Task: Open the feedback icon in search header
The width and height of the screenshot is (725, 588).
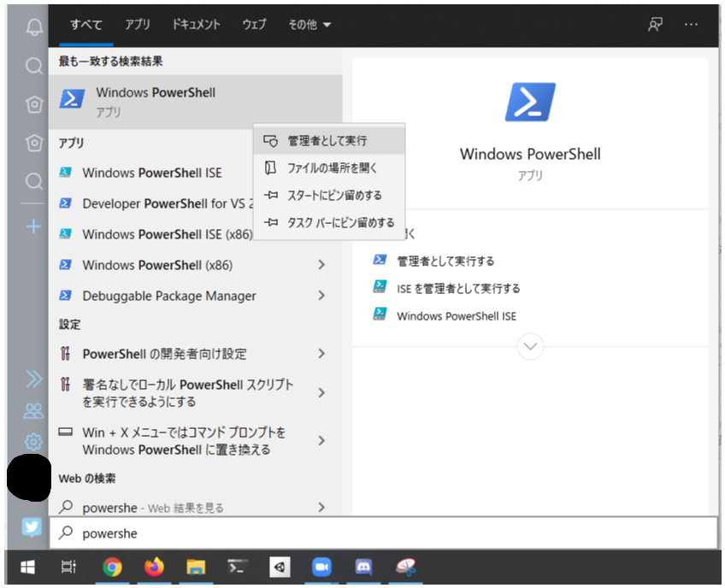Action: click(655, 25)
